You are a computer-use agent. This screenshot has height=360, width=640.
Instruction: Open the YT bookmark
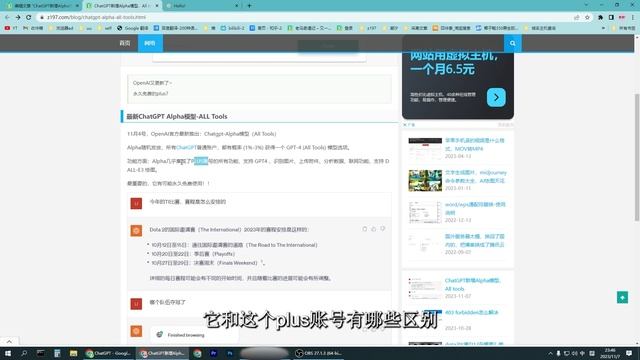coord(11,28)
